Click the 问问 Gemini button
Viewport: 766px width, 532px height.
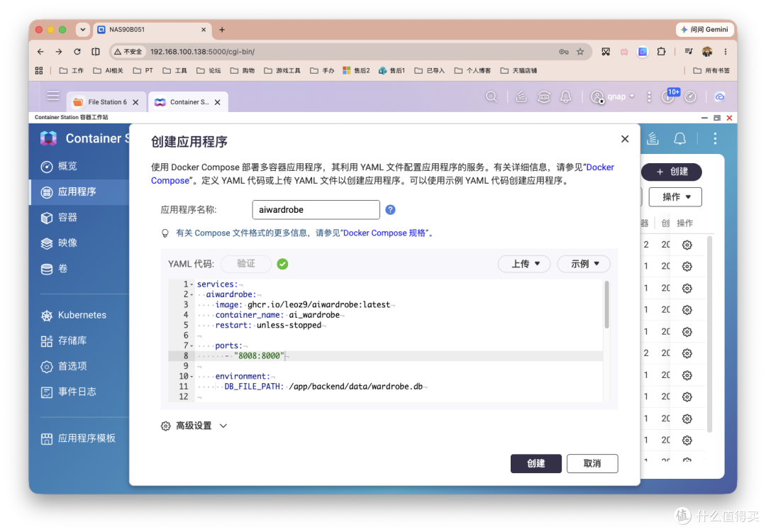(705, 29)
